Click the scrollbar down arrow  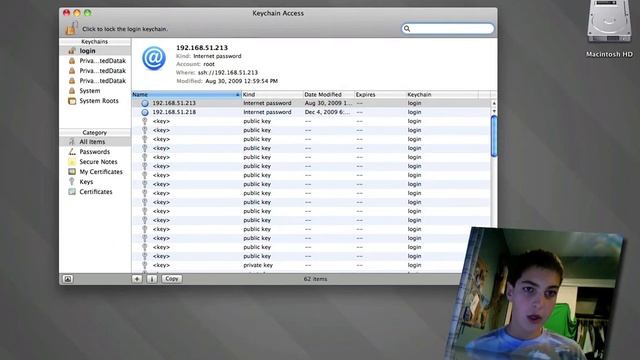494,111
